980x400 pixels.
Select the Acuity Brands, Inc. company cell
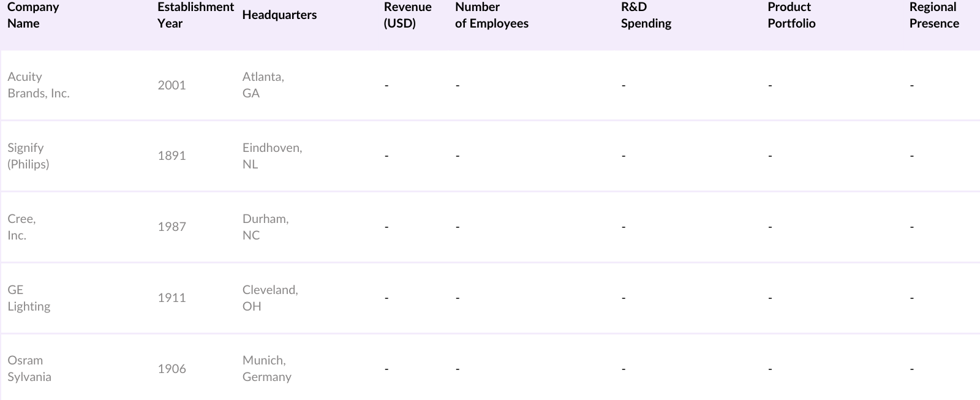tap(39, 85)
